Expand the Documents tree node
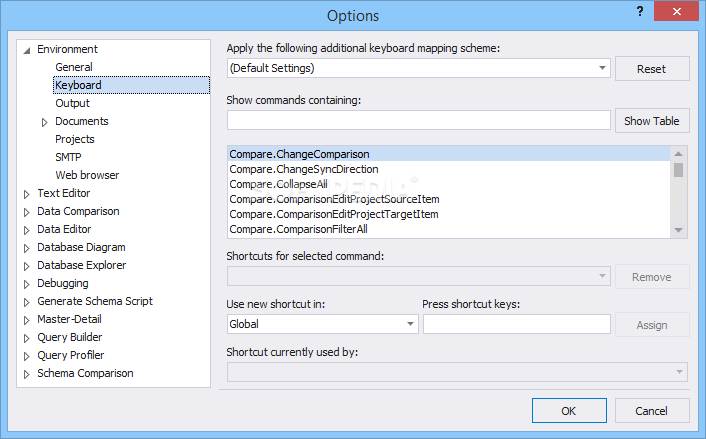 tap(45, 122)
